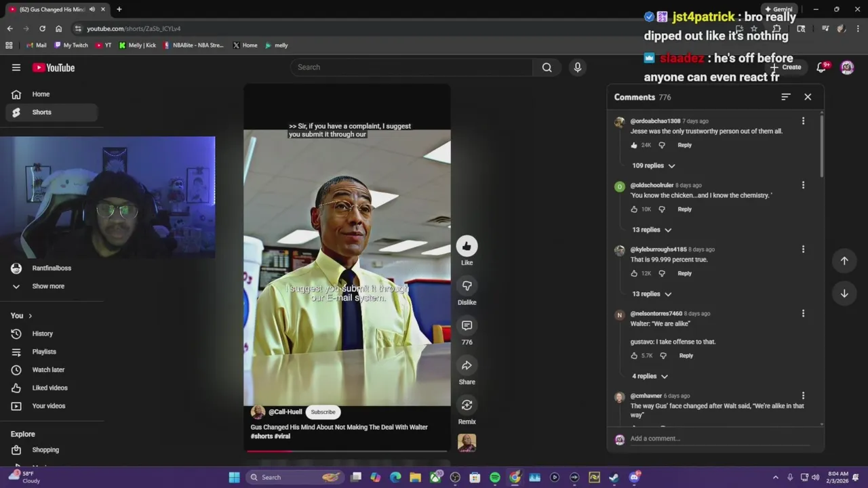868x488 pixels.
Task: Open notifications bell
Action: 821,67
